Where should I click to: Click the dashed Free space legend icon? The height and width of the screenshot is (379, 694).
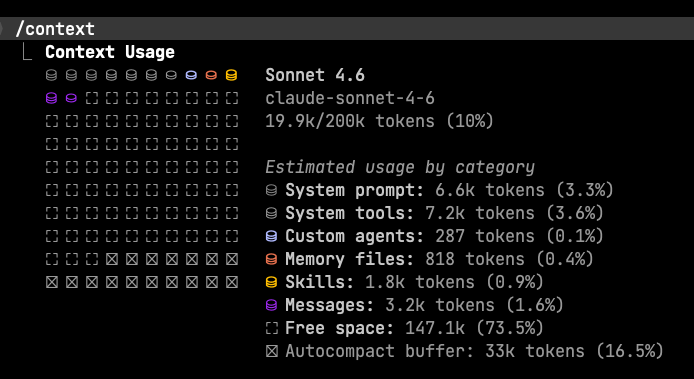point(271,329)
